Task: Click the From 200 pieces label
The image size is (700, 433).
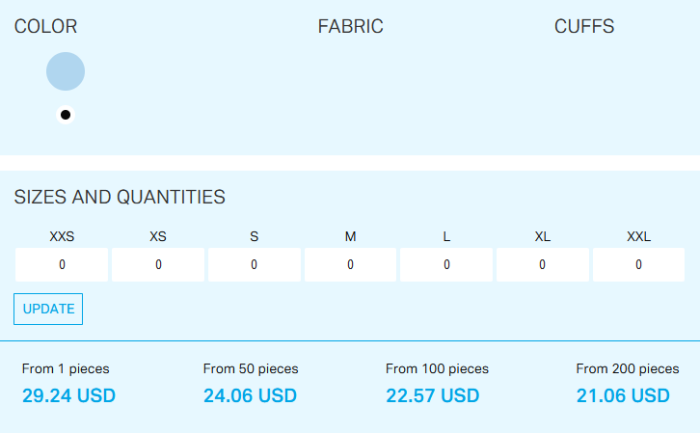Action: [627, 369]
